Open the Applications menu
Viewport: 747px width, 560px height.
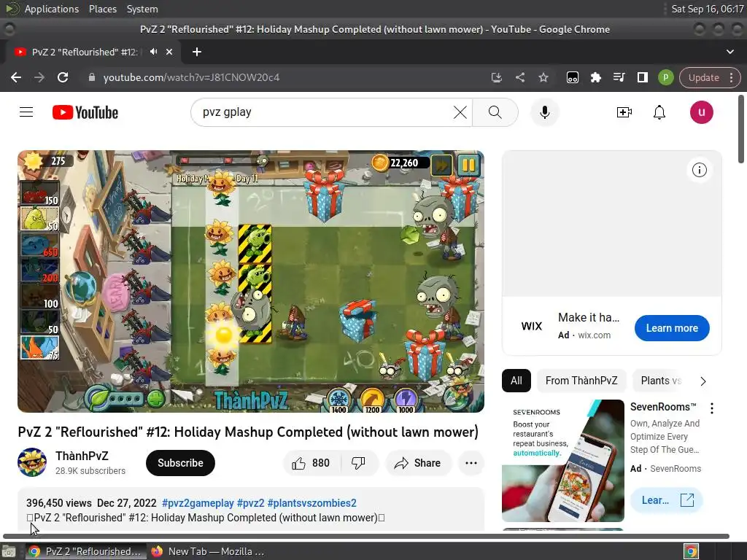[x=52, y=9]
